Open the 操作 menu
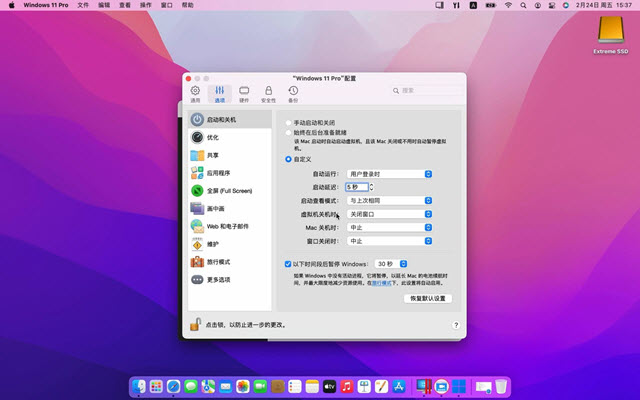 tap(146, 5)
